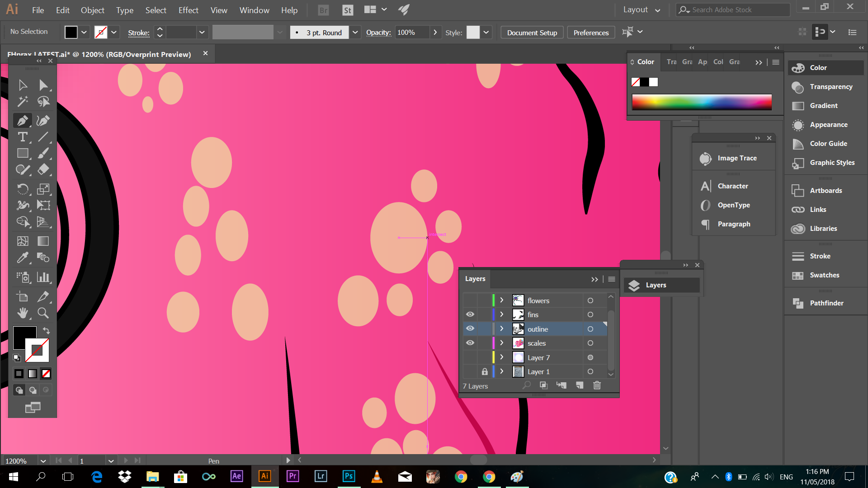Select the Magic Wand tool

coord(23,102)
